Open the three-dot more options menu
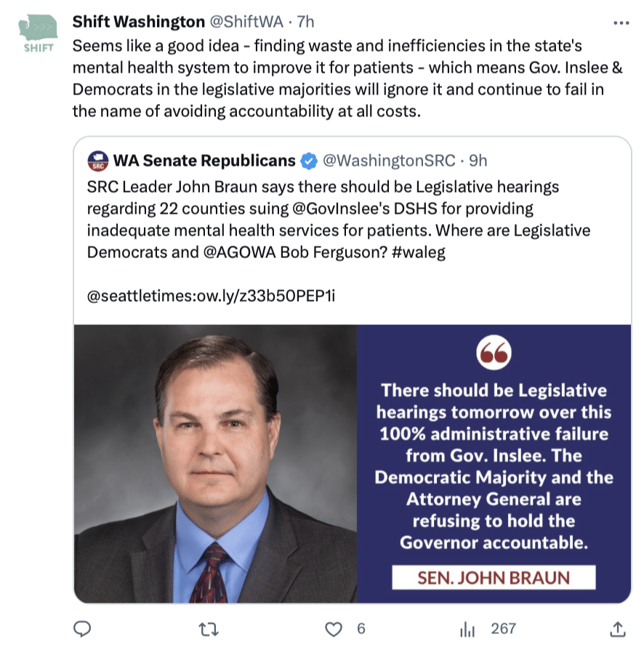Screen dimensions: 644x650 tap(621, 23)
